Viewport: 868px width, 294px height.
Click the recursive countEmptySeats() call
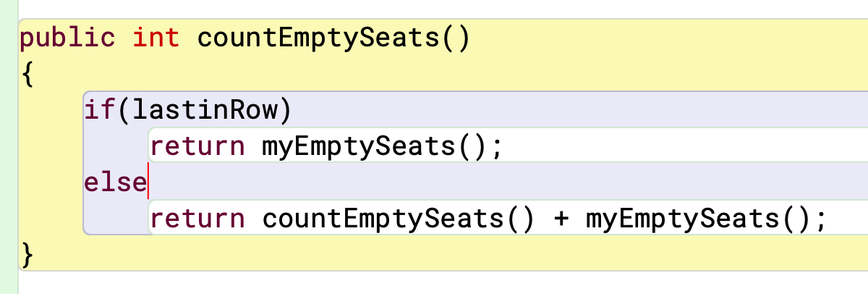[x=397, y=218]
